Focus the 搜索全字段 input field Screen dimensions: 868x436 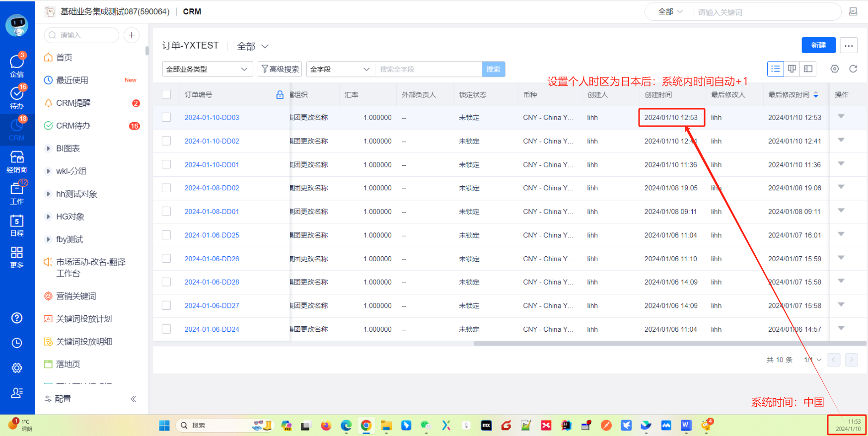tap(429, 69)
